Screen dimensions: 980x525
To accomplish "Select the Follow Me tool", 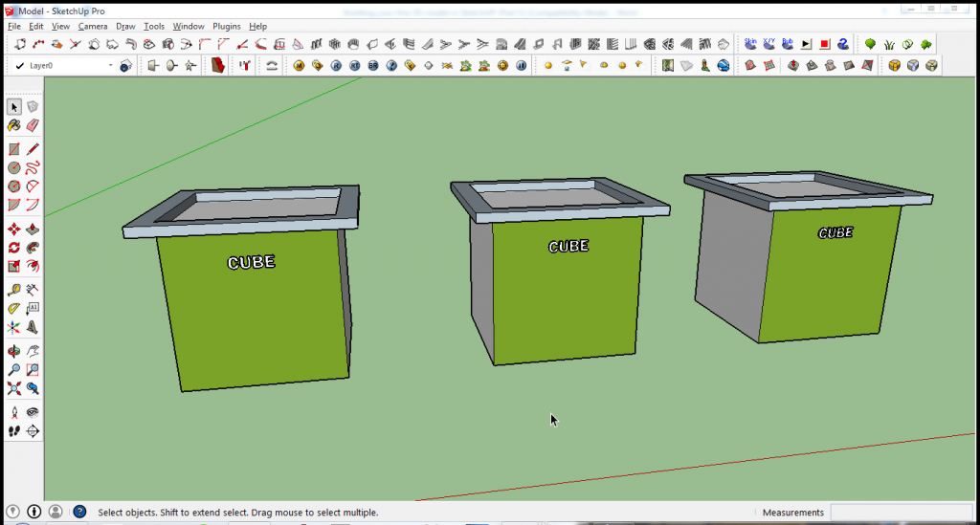I will pos(33,248).
